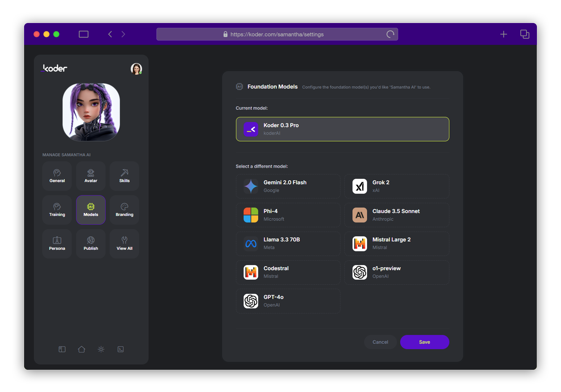Click the Models tab in sidebar
The width and height of the screenshot is (561, 392).
point(90,210)
